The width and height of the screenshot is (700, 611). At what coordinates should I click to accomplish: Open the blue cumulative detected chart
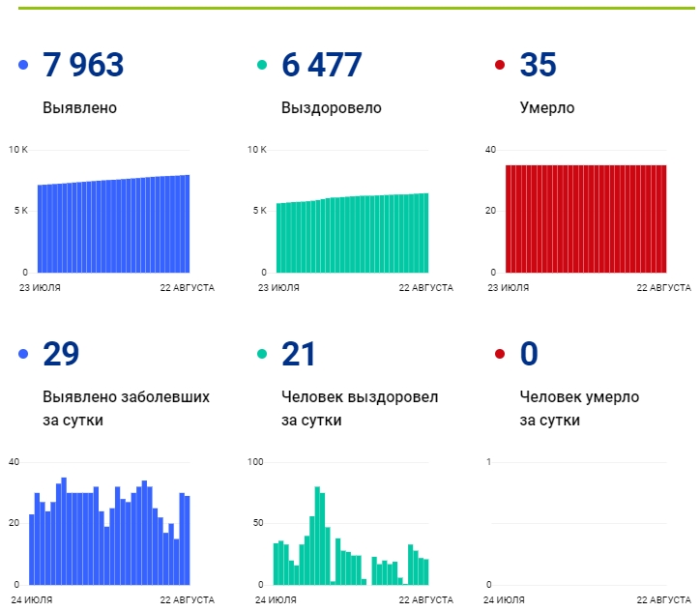point(113,223)
